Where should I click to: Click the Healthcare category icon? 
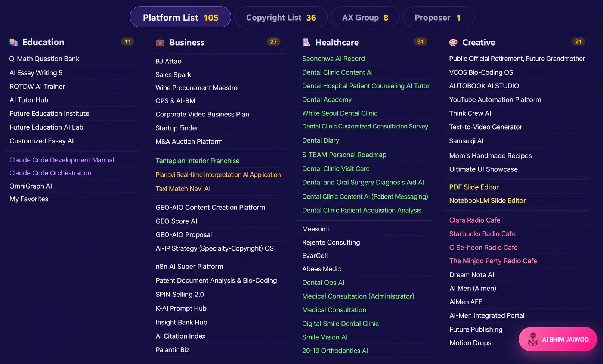[x=306, y=42]
